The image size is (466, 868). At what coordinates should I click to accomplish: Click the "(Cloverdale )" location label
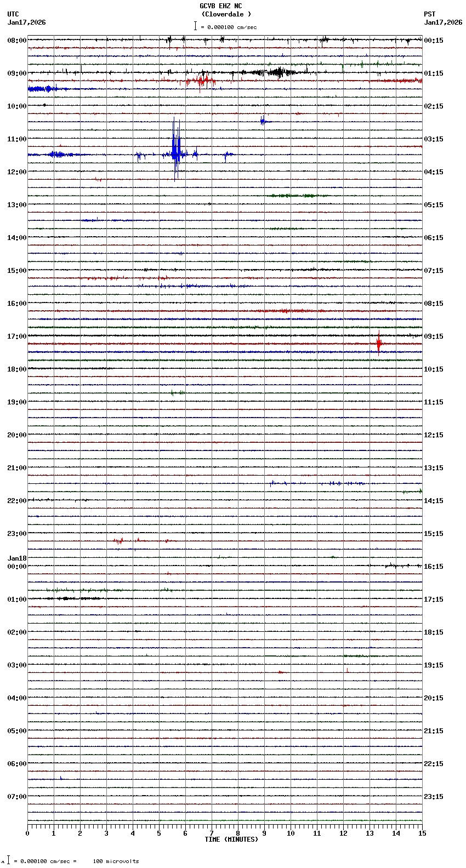point(226,14)
